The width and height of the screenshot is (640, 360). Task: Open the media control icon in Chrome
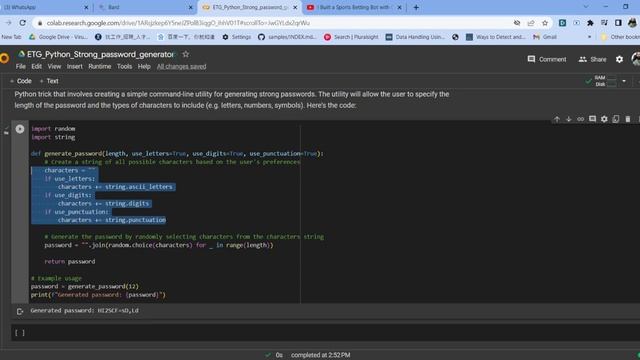click(x=604, y=23)
